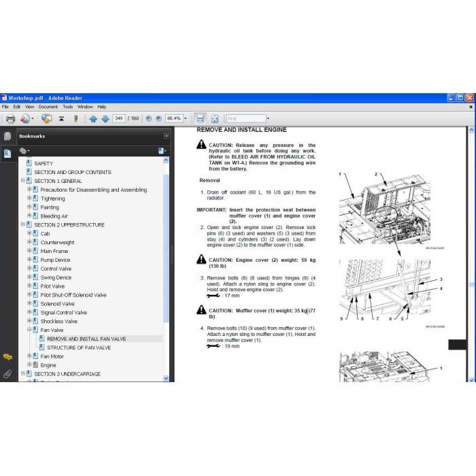
Task: Go to next page with down arrow
Action: (105, 119)
